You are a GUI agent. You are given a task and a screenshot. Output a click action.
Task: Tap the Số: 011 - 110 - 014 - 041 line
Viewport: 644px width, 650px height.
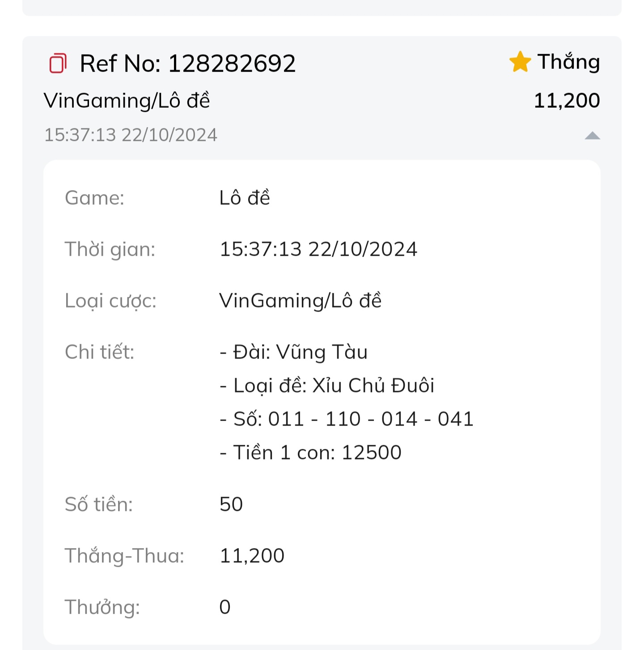click(347, 419)
